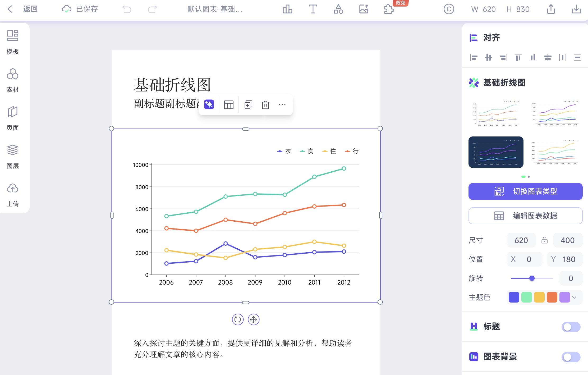Screen dimensions: 588x375
Task: Click the 已保存 cloud save status
Action: (x=80, y=9)
